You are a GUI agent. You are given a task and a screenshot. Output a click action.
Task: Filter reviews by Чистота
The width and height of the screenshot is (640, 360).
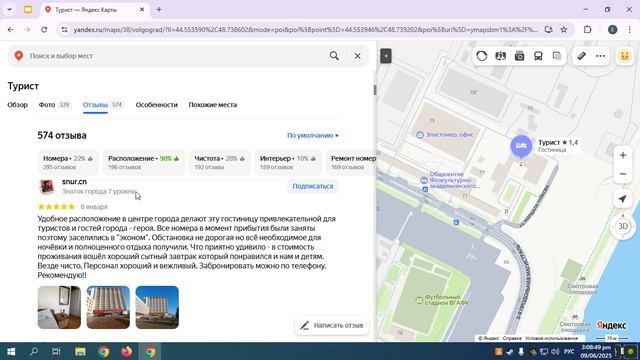[x=219, y=162]
